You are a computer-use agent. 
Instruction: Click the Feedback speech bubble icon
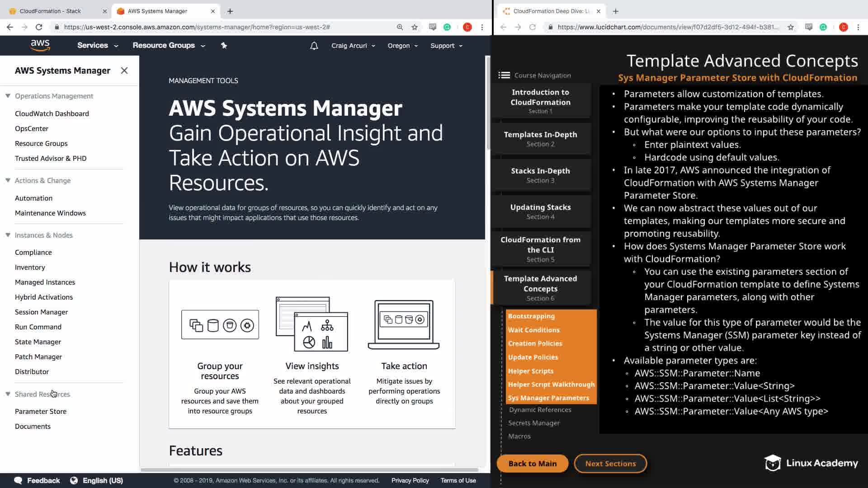18,480
